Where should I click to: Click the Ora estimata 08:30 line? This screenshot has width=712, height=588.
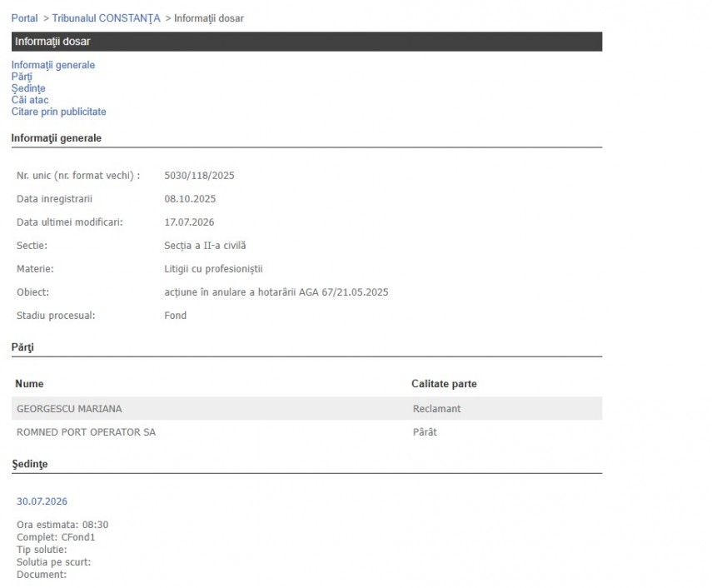pyautogui.click(x=62, y=525)
